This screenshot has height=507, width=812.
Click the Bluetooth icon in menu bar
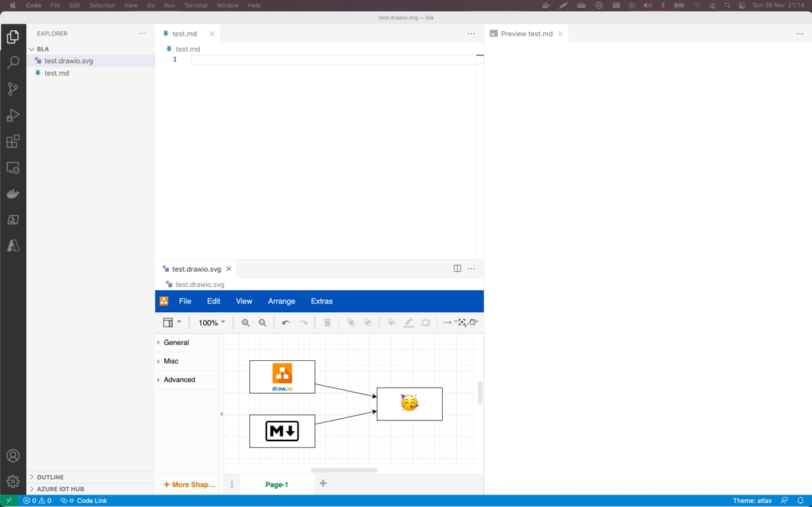662,5
